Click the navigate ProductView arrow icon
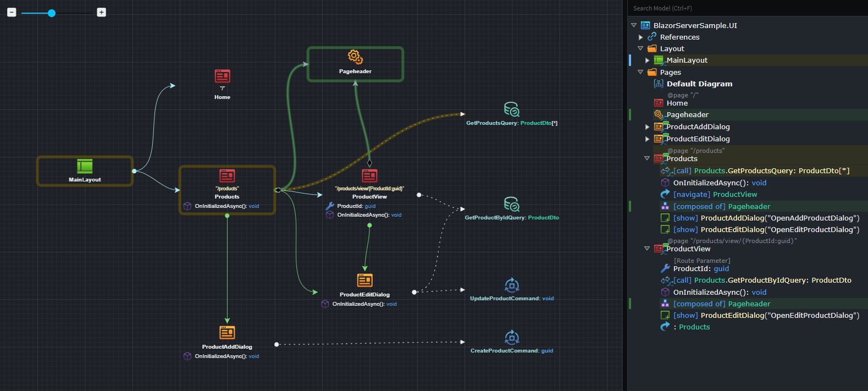Screen dimensions: 868x391 tap(665, 194)
